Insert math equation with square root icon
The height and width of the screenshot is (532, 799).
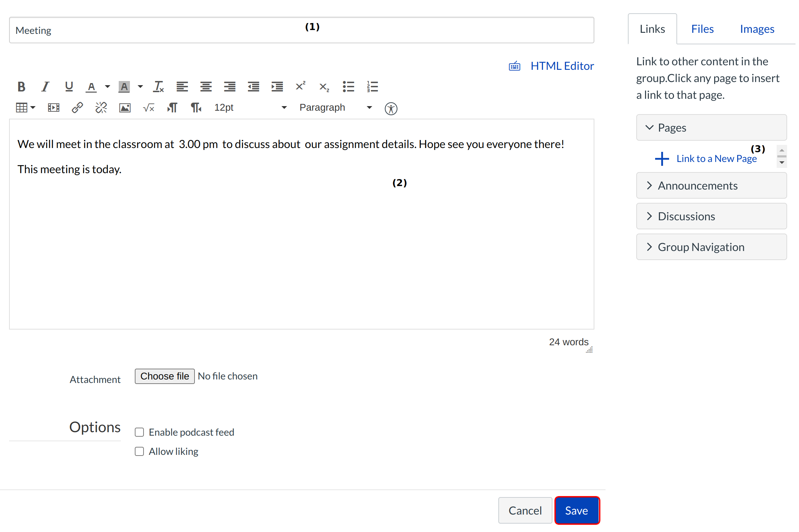(x=148, y=108)
